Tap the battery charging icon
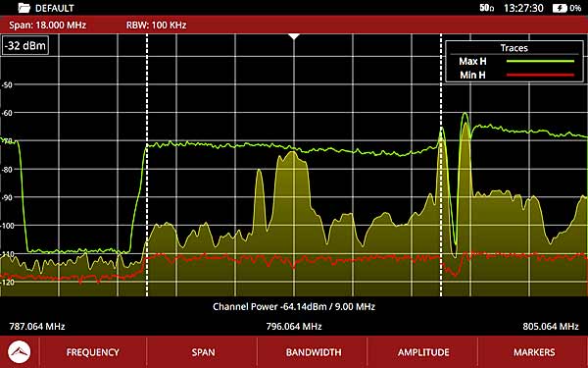 [x=560, y=8]
